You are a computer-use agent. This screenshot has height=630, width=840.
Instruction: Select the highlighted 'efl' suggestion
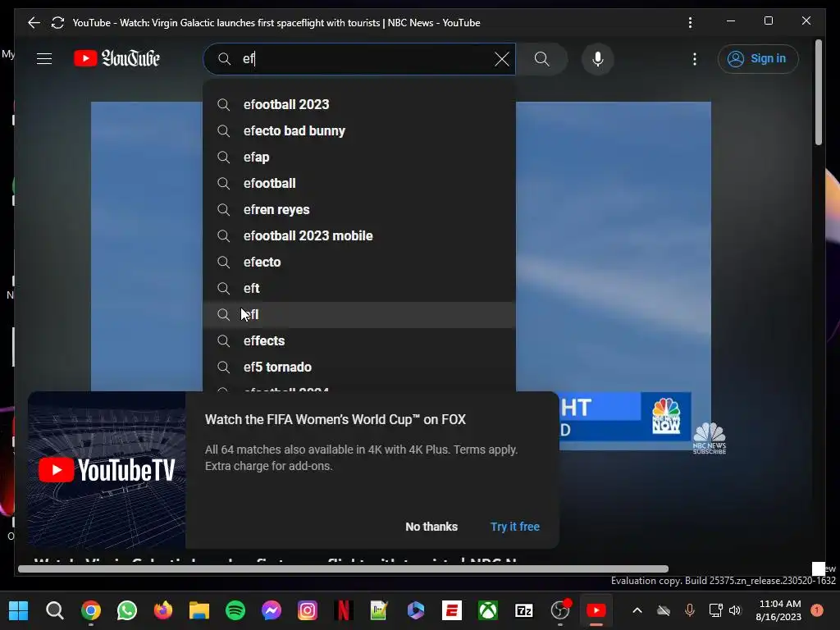point(359,314)
